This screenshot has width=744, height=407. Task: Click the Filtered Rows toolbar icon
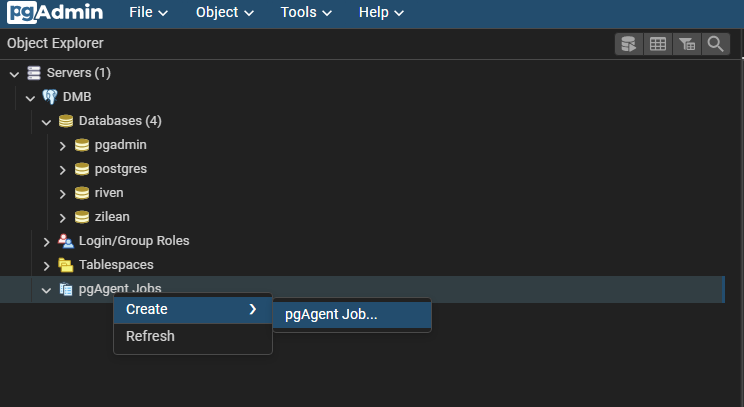(687, 44)
